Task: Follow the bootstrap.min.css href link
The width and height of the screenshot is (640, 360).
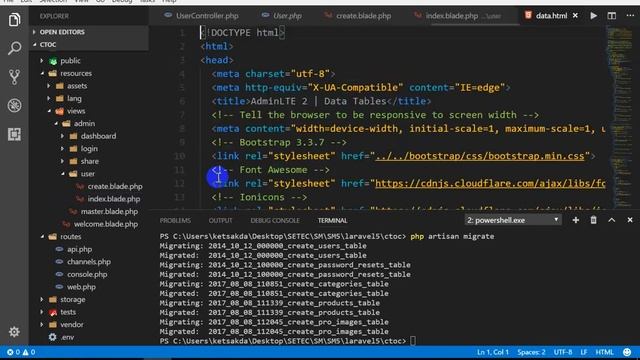Action: point(480,156)
